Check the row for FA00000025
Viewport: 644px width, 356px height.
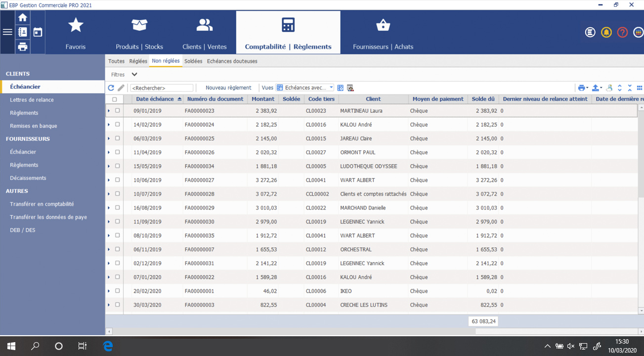[118, 138]
